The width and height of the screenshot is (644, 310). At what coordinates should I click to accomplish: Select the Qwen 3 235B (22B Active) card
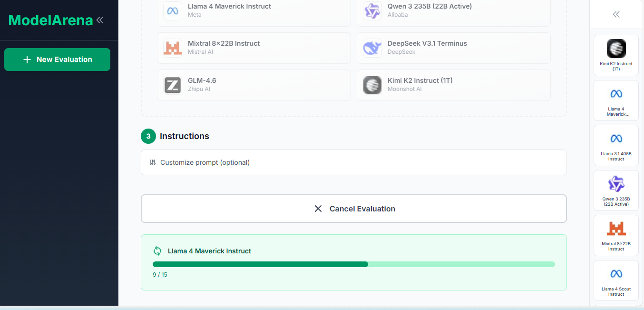(454, 10)
